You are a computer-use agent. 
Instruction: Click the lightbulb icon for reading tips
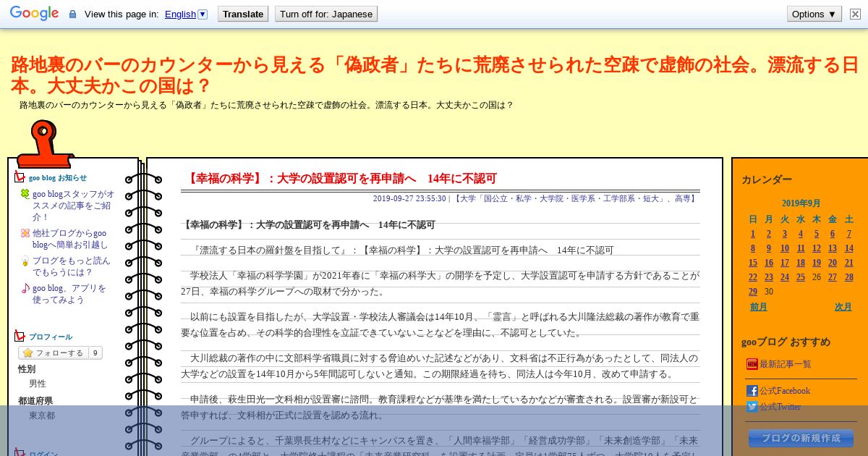(x=25, y=261)
